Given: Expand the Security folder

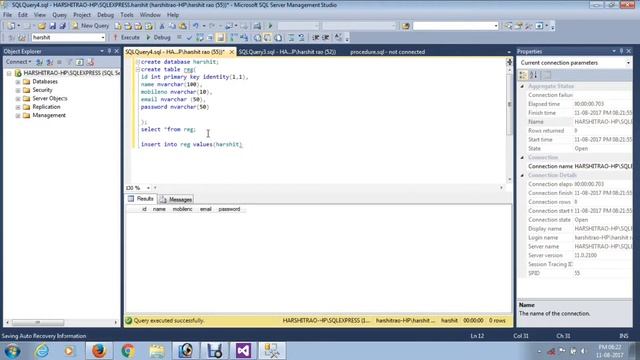Looking at the screenshot, I should pos(18,90).
